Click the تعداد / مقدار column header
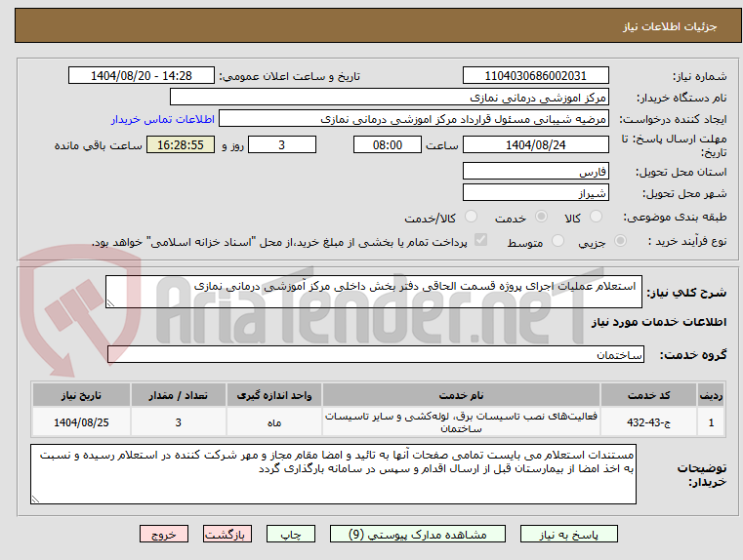This screenshot has height=560, width=743. point(178,395)
